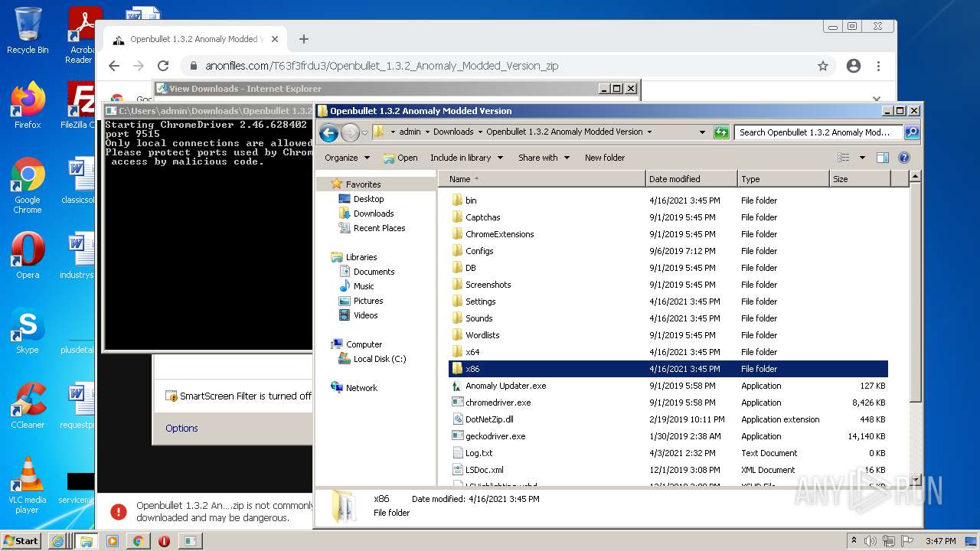980x551 pixels.
Task: Change view icon in Explorer toolbar
Action: point(844,158)
